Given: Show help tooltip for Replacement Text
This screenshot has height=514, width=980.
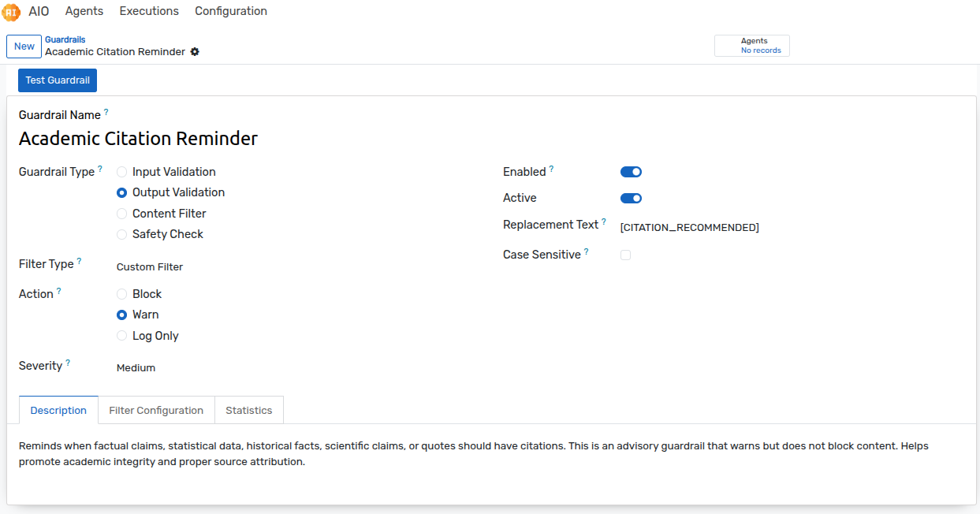Looking at the screenshot, I should tap(604, 222).
